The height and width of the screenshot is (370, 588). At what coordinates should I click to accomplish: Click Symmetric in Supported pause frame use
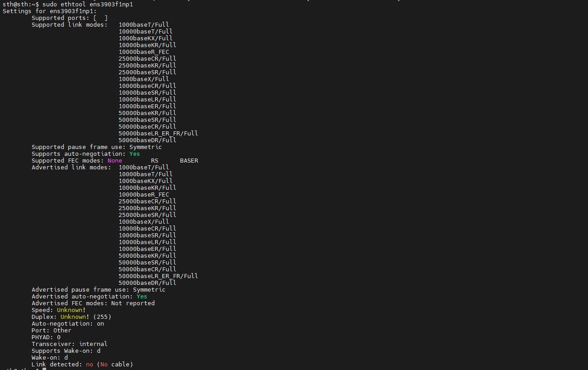[145, 147]
